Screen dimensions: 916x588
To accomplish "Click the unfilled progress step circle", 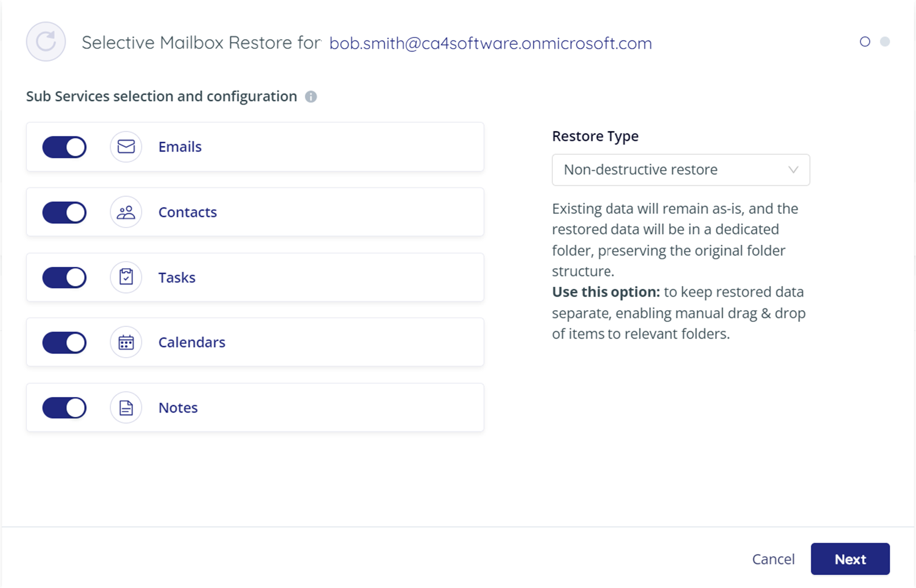I will pyautogui.click(x=865, y=41).
